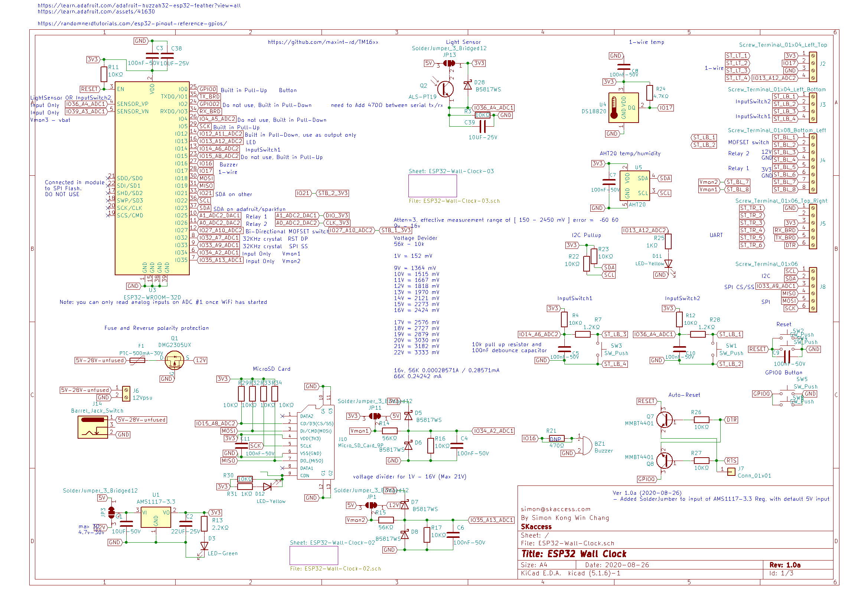The image size is (868, 614).
Task: Select the Q8 MMBT4401 transistor symbol
Action: [664, 460]
